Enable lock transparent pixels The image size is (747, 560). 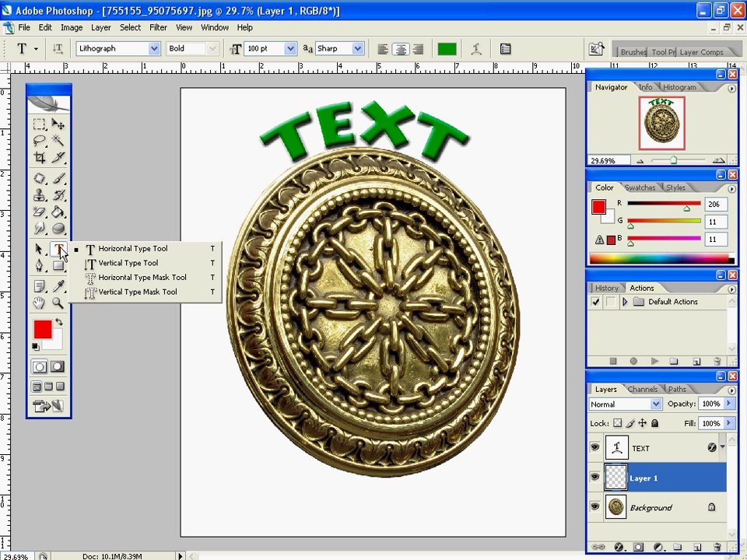coord(617,423)
